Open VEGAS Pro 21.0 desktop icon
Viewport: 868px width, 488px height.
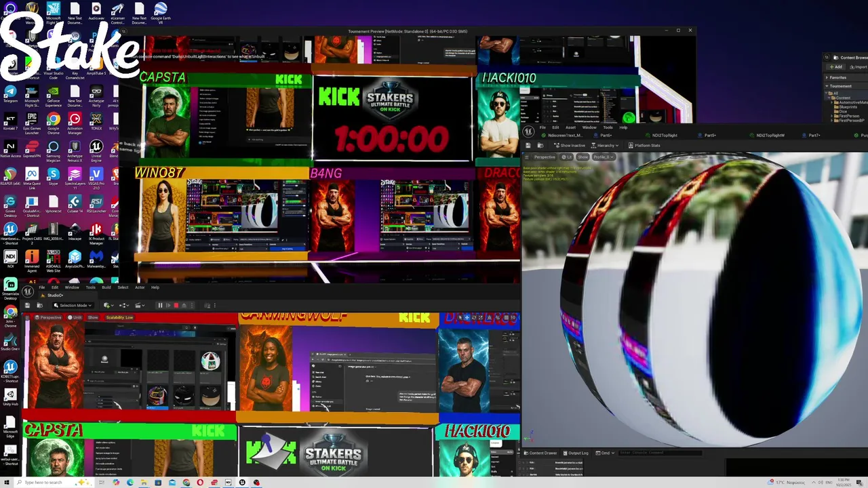pyautogui.click(x=96, y=177)
